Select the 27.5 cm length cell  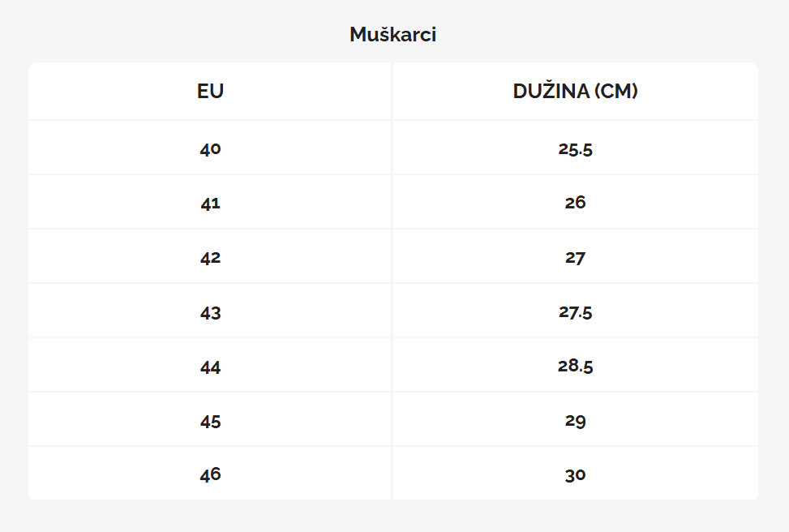575,312
